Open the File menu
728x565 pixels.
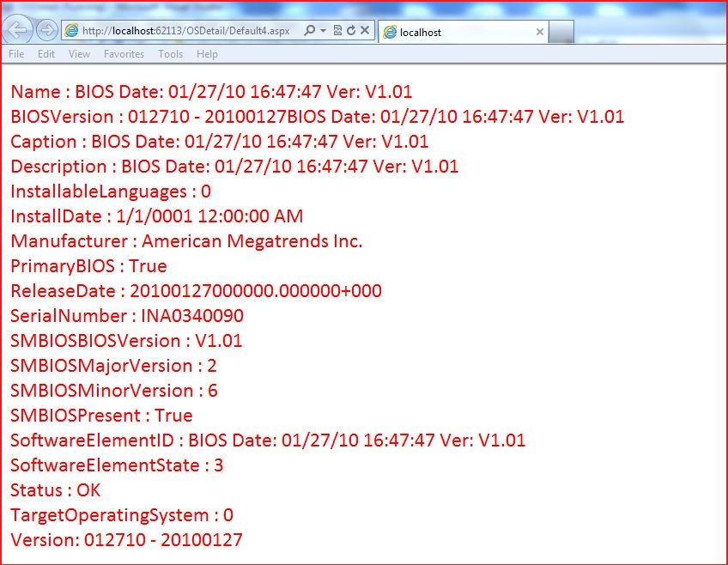[x=16, y=54]
